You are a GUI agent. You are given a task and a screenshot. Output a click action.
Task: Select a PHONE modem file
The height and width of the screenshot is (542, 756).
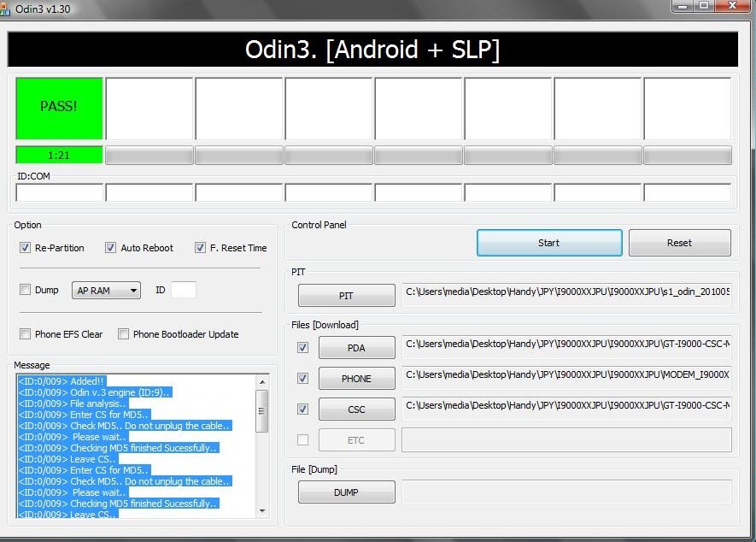point(356,379)
